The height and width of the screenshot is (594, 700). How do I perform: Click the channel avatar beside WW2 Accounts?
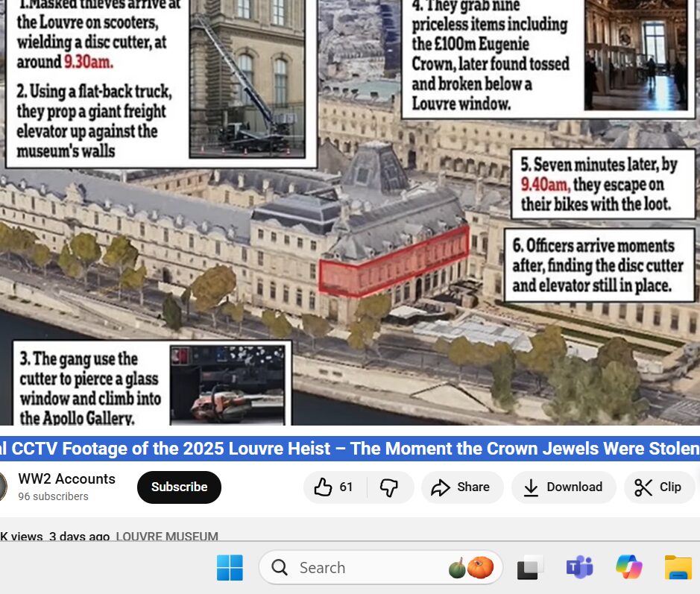click(3, 487)
